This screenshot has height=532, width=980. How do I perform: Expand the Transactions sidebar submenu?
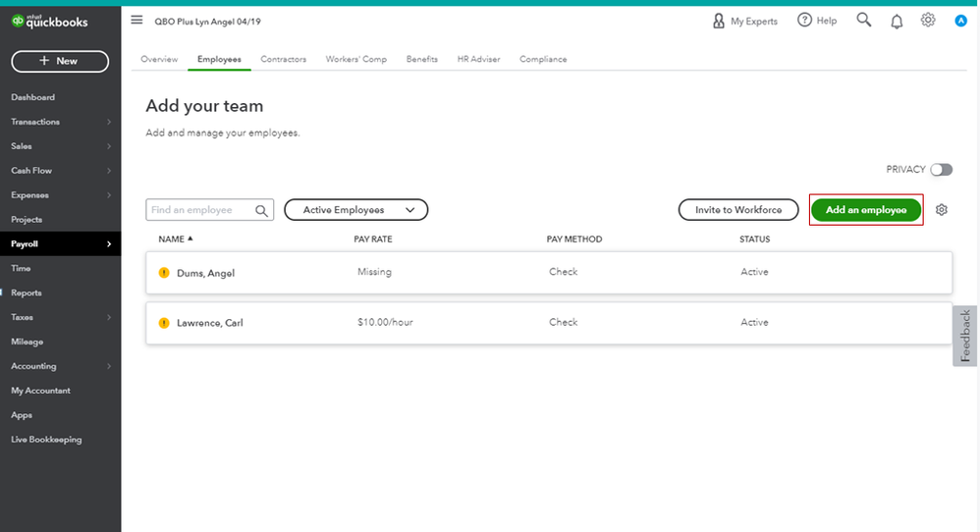point(109,122)
